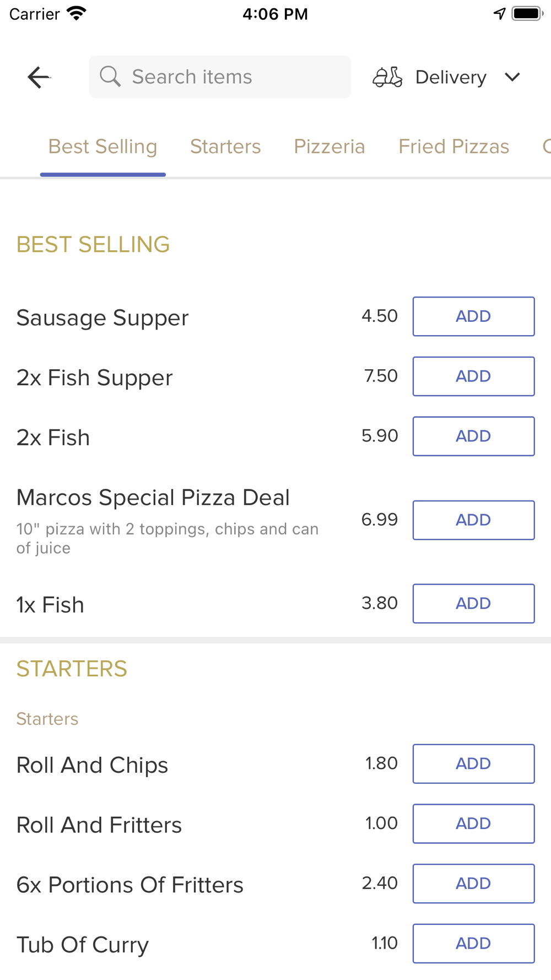
Task: Add 2x Fish Supper to the order
Action: point(473,376)
